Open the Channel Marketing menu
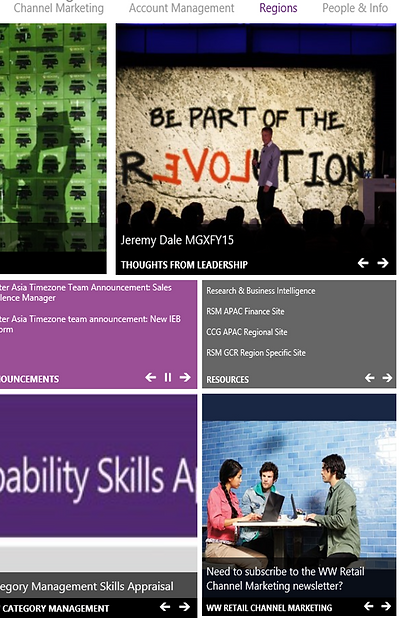 click(x=59, y=8)
